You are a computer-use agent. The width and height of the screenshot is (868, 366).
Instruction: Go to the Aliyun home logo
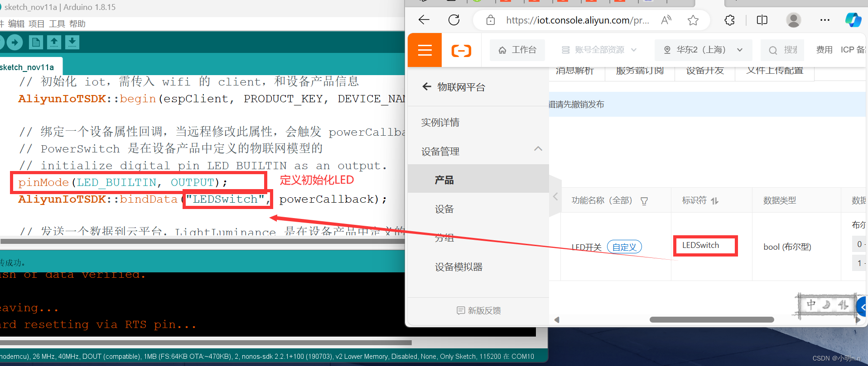461,50
